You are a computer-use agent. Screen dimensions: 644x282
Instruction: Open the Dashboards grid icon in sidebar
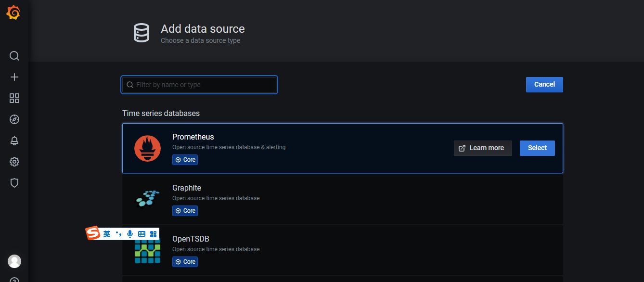click(x=14, y=98)
